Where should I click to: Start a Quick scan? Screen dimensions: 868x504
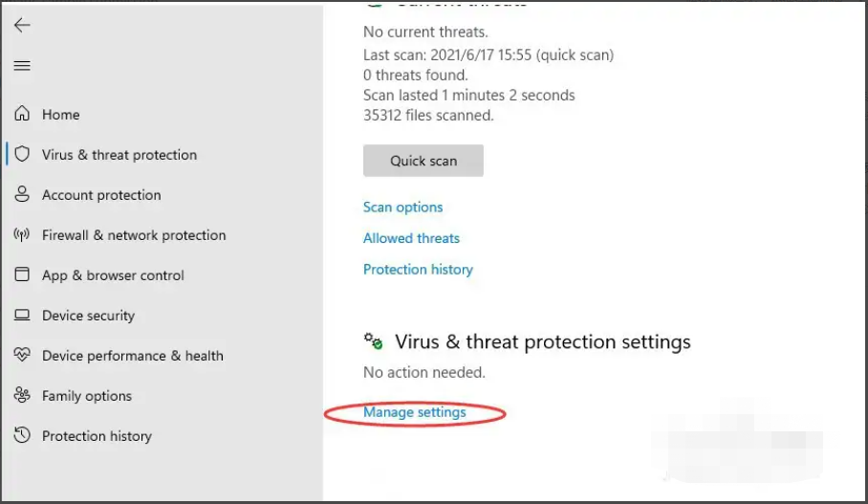(423, 161)
